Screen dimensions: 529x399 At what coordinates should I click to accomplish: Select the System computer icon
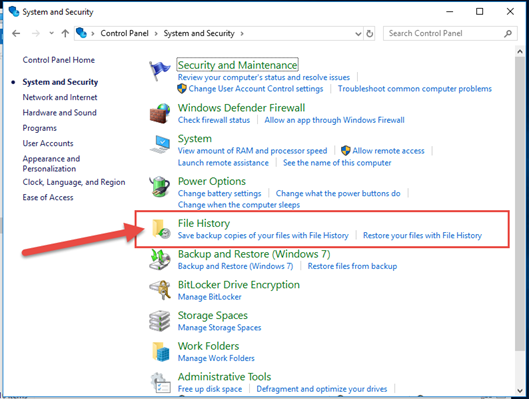(x=160, y=144)
